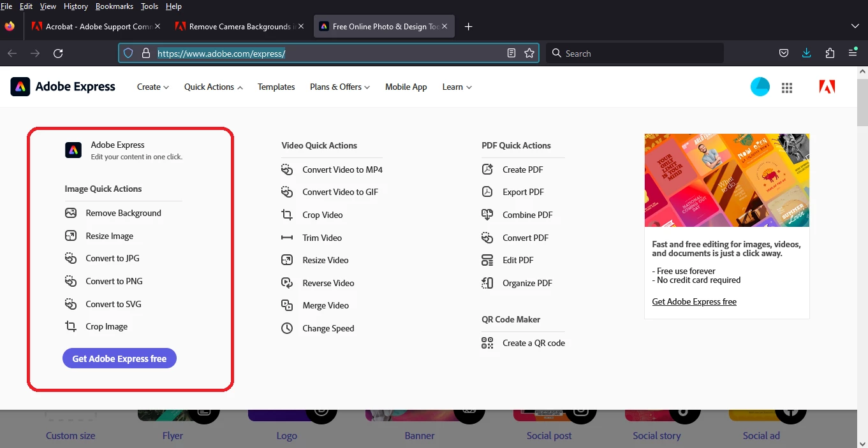
Task: Click the Merge Video icon
Action: pyautogui.click(x=287, y=305)
